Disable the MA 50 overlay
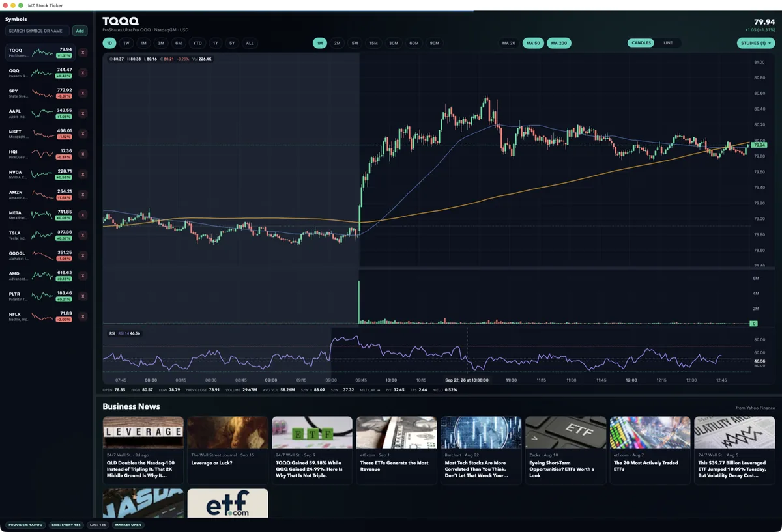782x532 pixels. [533, 43]
